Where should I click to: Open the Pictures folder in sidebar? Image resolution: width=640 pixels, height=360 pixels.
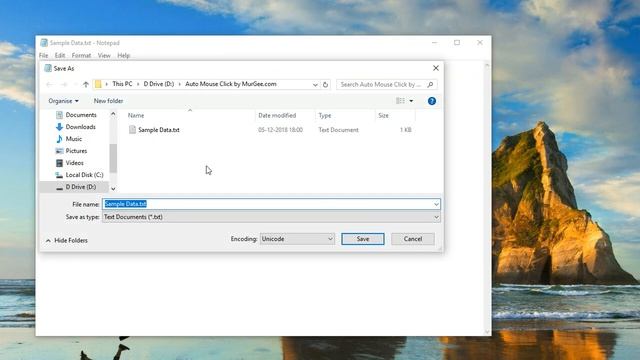click(76, 151)
